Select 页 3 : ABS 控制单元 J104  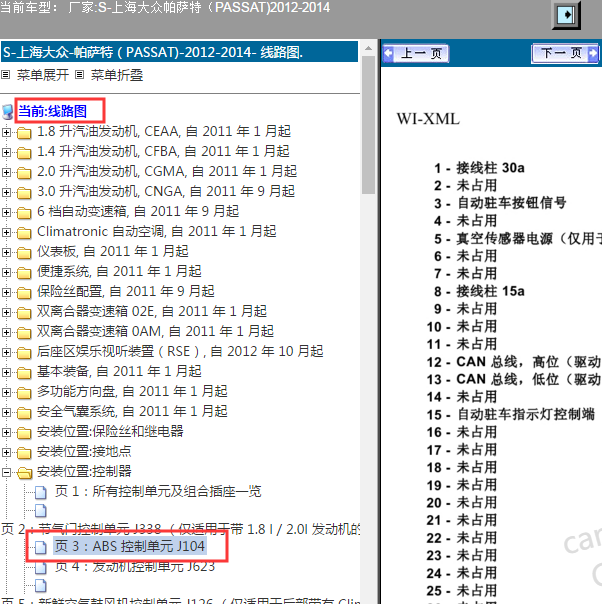tap(129, 546)
